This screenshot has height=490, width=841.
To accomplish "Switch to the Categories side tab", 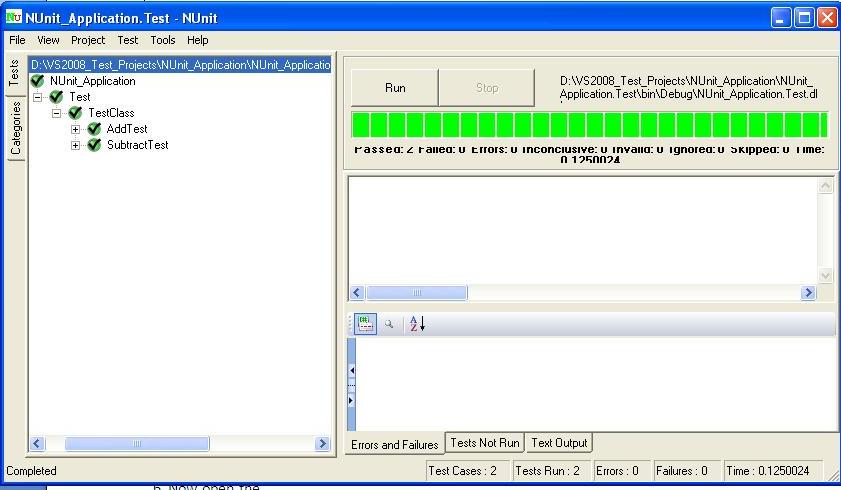I will click(x=16, y=128).
